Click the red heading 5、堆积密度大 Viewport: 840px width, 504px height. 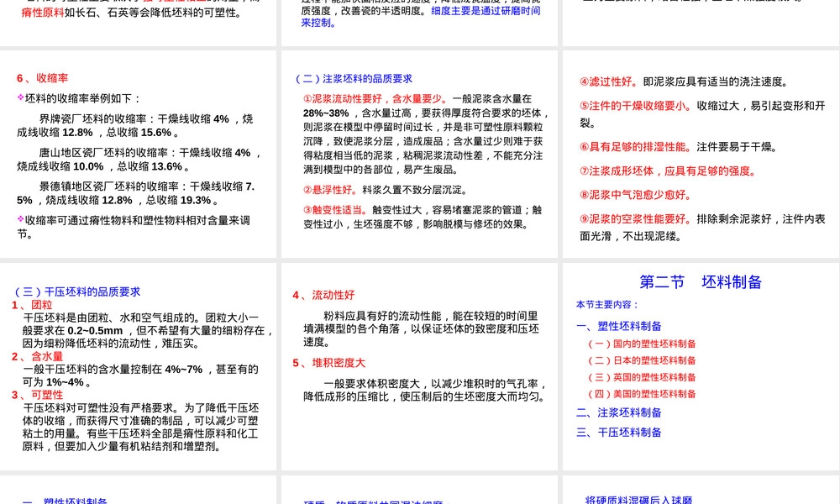pyautogui.click(x=329, y=363)
